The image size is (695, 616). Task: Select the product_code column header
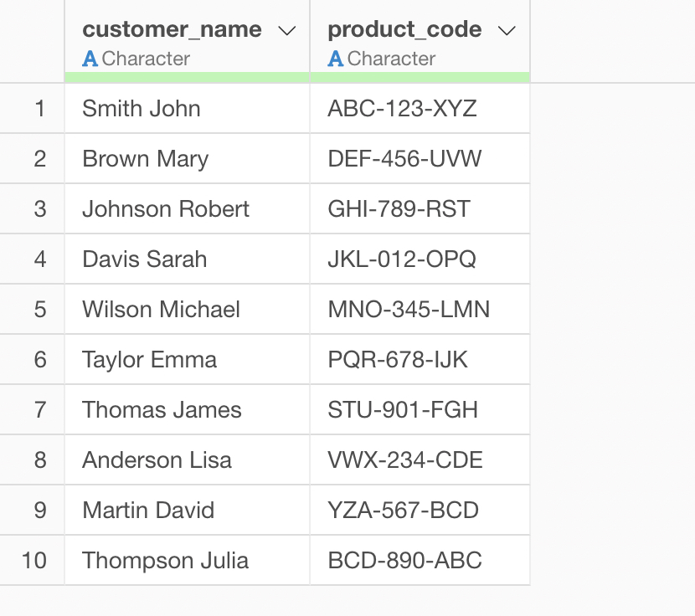click(x=404, y=30)
